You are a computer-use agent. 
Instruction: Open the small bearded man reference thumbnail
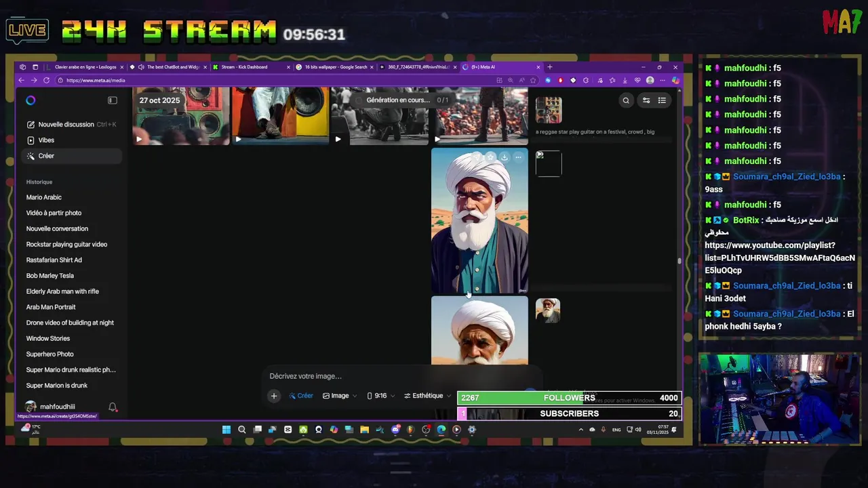coord(548,310)
